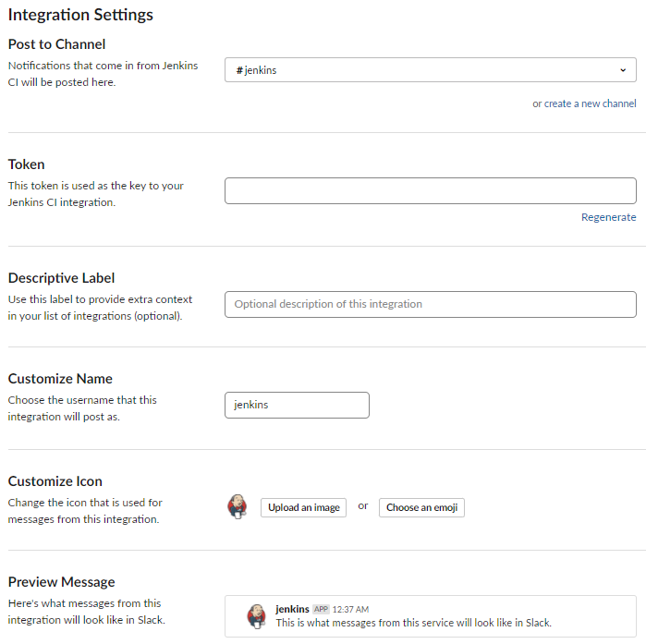The image size is (646, 644).
Task: Click the Customize Name heading
Action: click(x=60, y=379)
